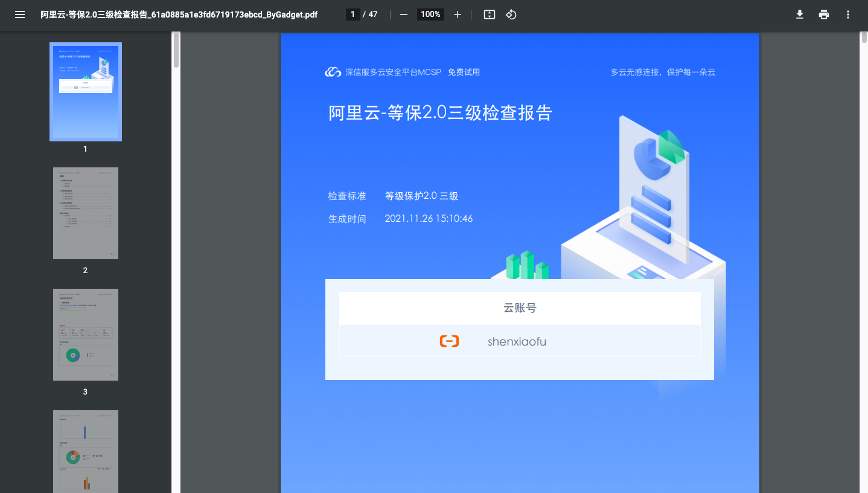The width and height of the screenshot is (868, 493).
Task: Download the PDF file
Action: pyautogui.click(x=800, y=14)
